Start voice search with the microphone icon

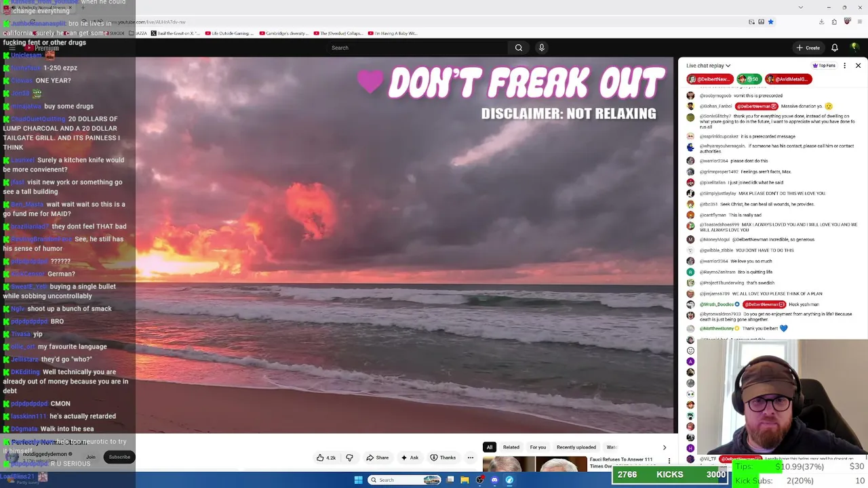541,47
